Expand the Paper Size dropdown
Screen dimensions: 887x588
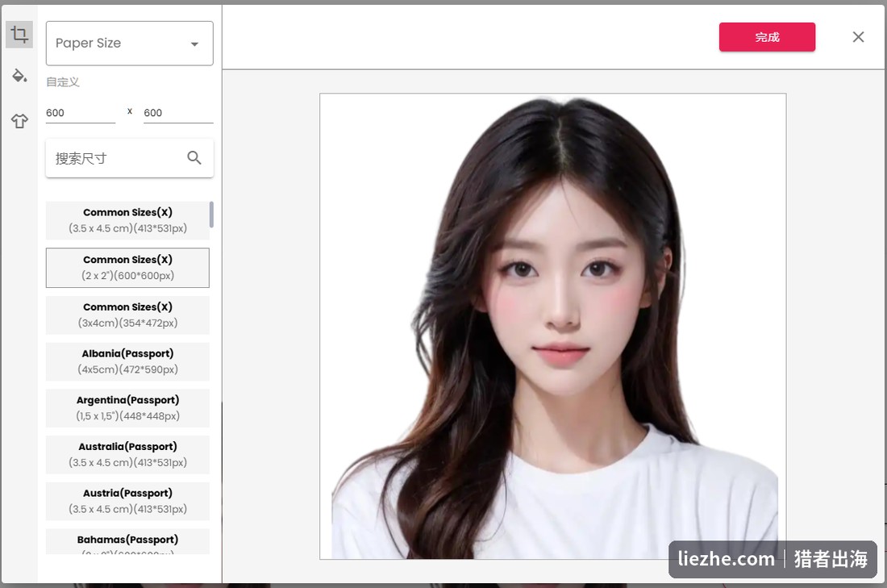tap(130, 44)
